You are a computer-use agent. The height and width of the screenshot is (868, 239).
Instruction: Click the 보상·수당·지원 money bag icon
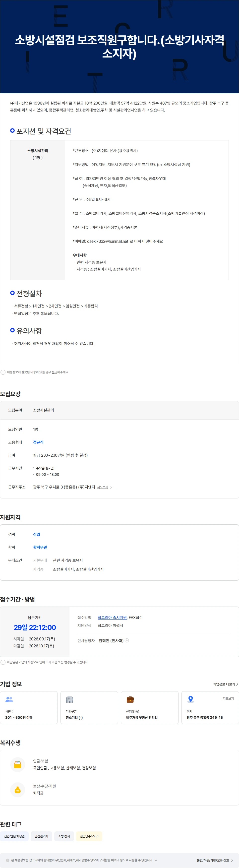[x=17, y=790]
